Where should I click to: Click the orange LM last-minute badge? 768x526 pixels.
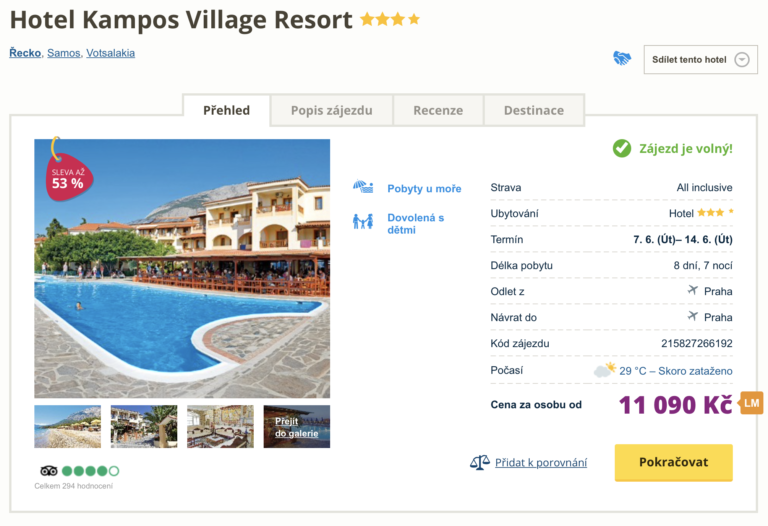[751, 403]
